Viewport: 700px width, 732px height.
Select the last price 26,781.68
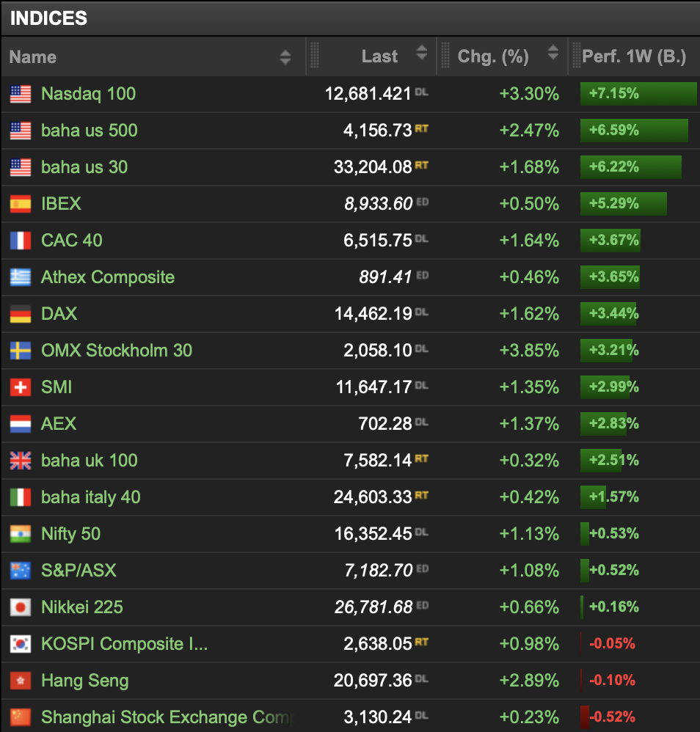pos(373,607)
